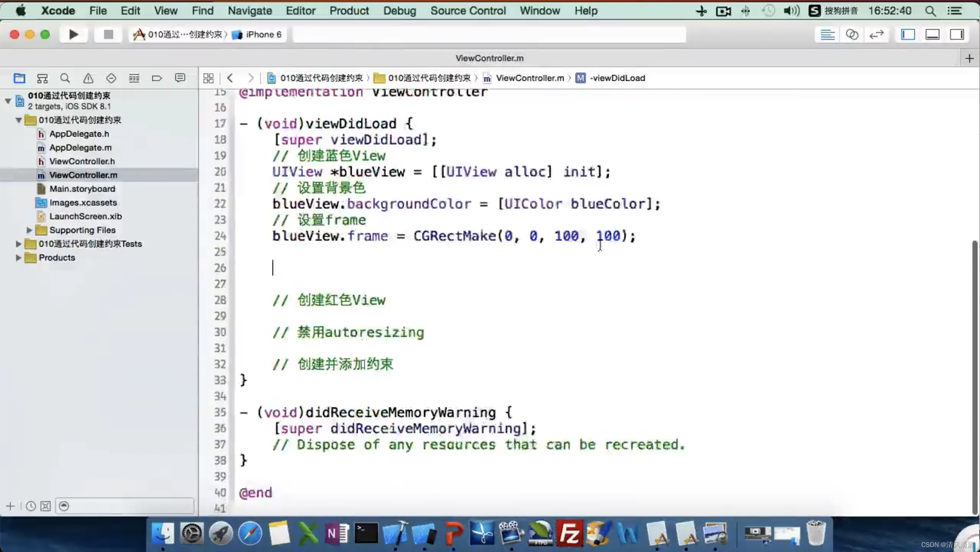Switch to the Assistant editor

click(852, 35)
